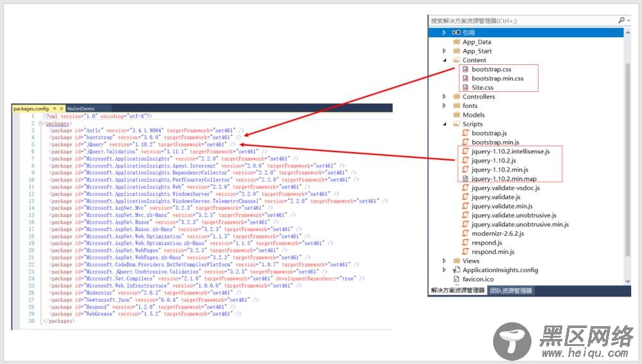
Task: Click the jquery-1.10.2.intellisense.js icon
Action: 465,151
